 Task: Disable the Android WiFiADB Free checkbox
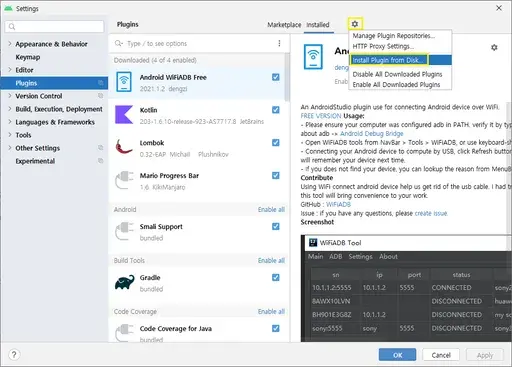coord(276,77)
